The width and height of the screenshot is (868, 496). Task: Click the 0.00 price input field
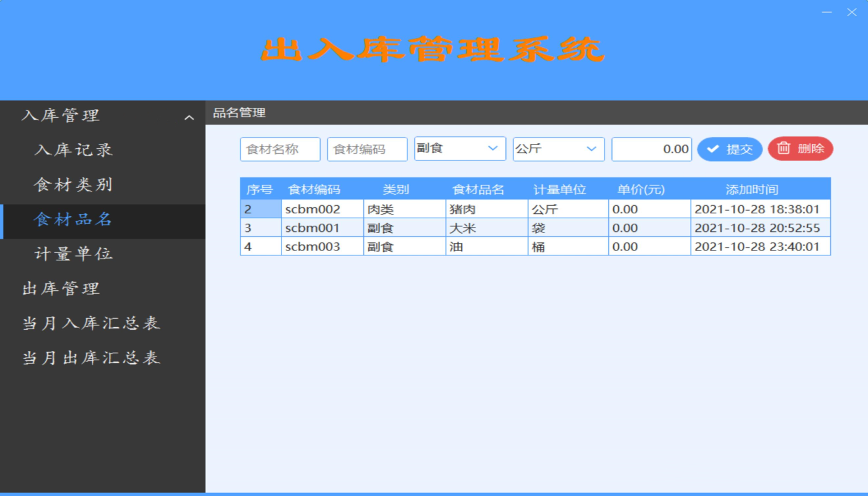click(652, 149)
